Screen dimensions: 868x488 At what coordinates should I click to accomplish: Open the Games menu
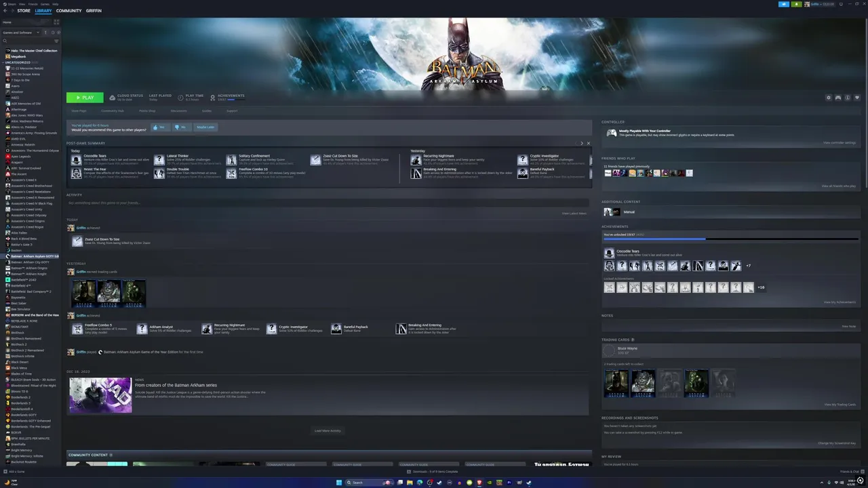click(x=45, y=4)
